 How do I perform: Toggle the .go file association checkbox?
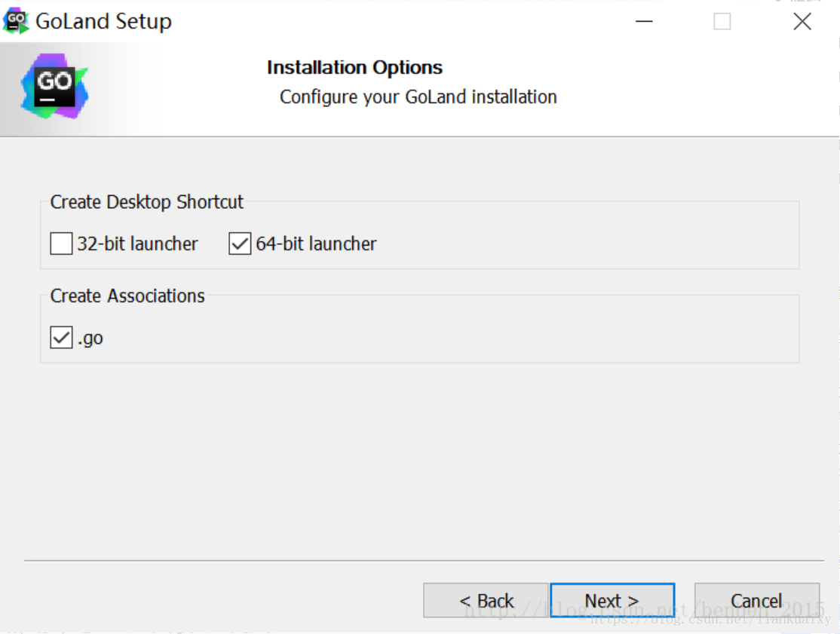[61, 338]
